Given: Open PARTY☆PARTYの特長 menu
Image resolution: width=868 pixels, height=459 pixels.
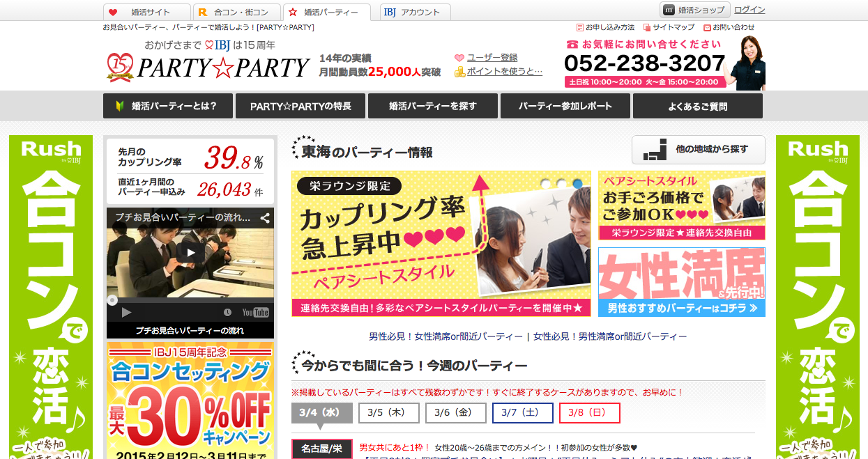Looking at the screenshot, I should pos(300,106).
